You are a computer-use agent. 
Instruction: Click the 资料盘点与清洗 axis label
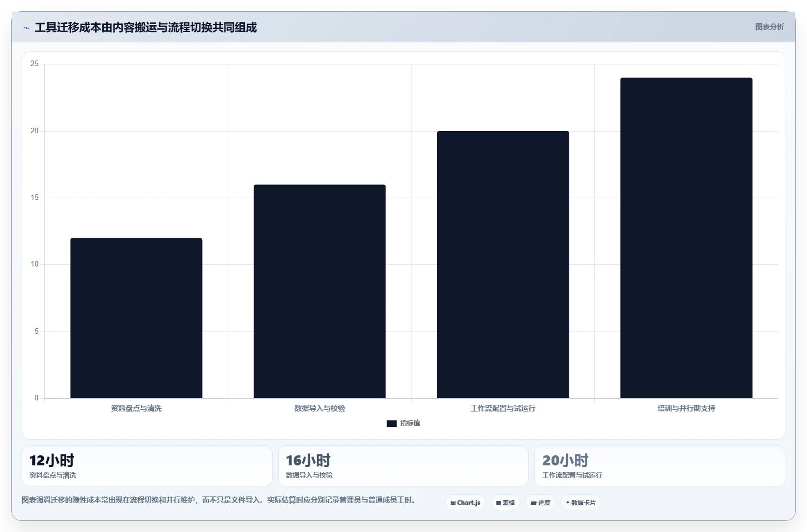pyautogui.click(x=136, y=408)
